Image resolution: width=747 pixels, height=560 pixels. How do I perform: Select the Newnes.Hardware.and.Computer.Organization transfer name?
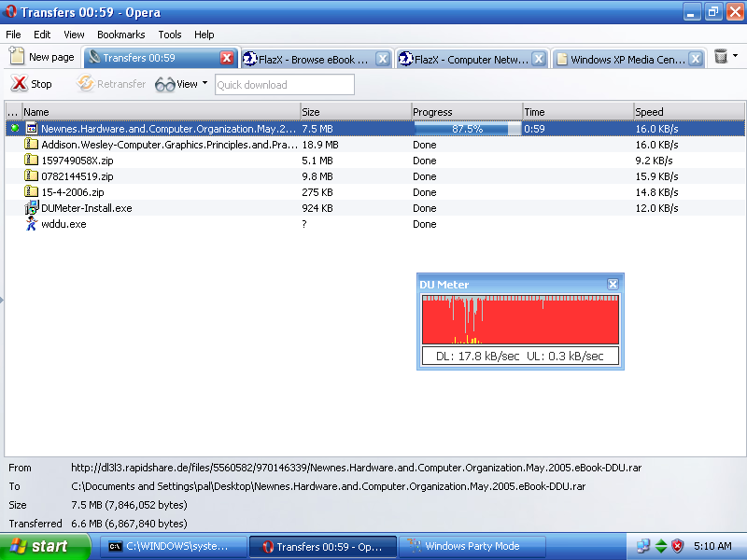tap(169, 129)
